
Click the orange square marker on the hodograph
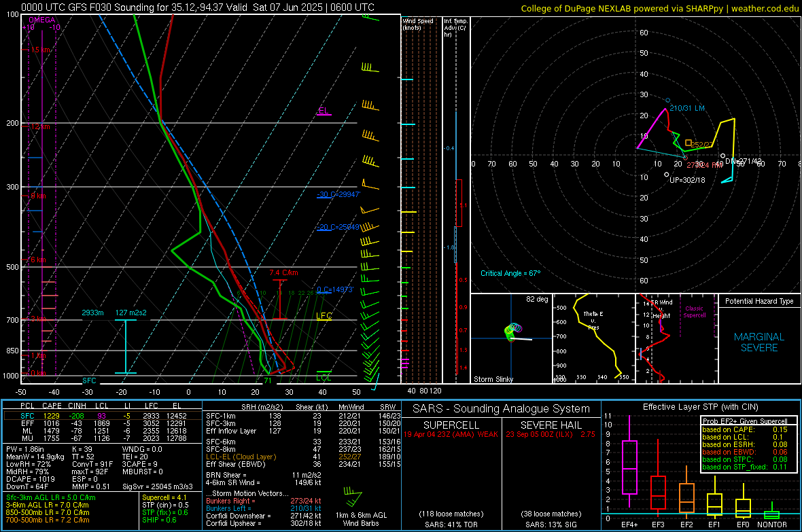tap(688, 143)
